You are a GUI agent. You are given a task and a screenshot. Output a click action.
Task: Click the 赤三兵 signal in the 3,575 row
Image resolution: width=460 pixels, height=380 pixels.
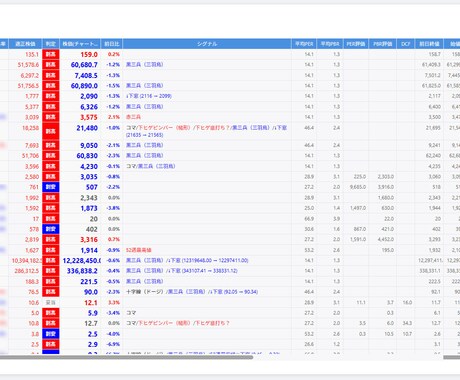(x=133, y=117)
